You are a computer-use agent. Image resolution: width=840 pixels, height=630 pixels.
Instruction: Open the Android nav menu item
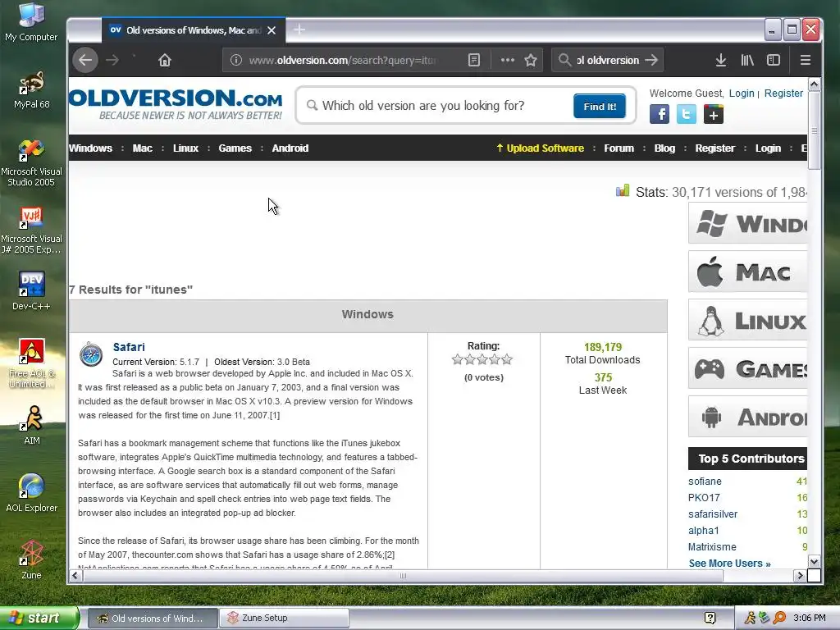[x=290, y=148]
